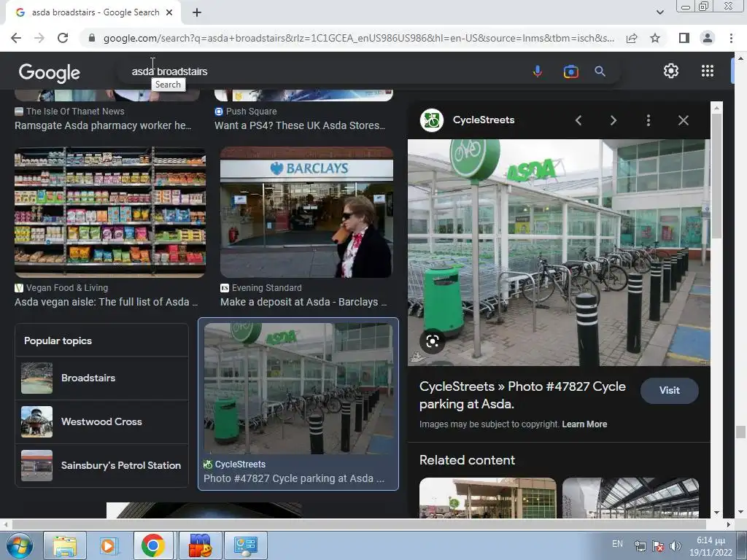This screenshot has width=747, height=560.
Task: Reload the page
Action: point(63,38)
